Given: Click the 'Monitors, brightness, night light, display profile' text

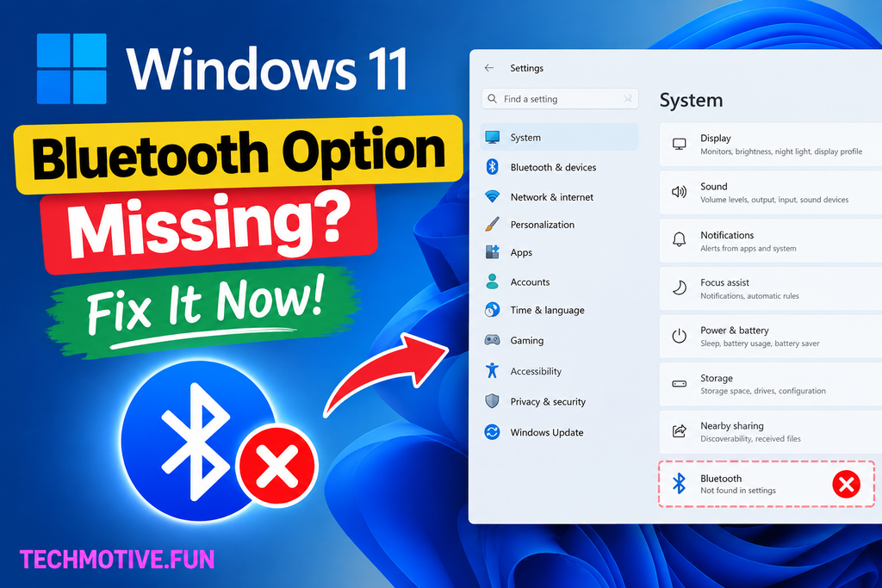Looking at the screenshot, I should coord(781,152).
